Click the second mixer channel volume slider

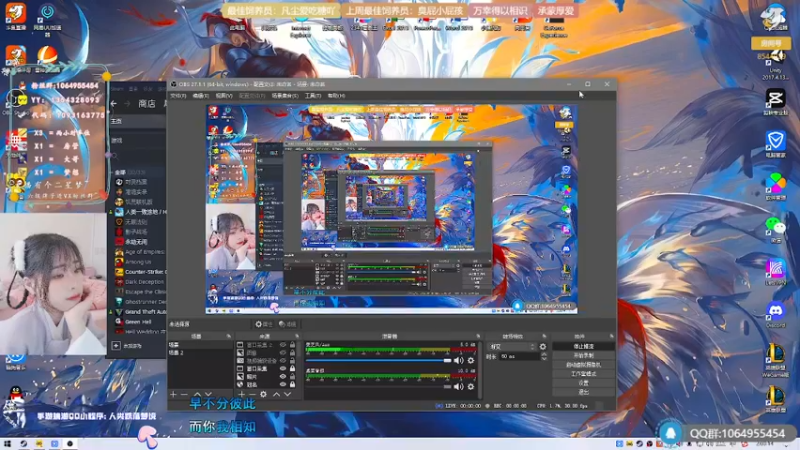(378, 387)
